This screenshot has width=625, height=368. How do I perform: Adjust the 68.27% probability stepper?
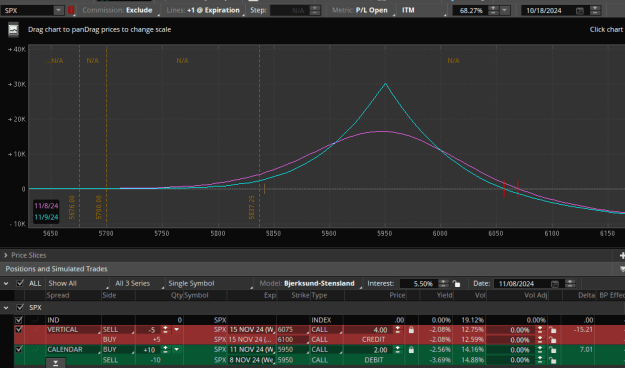pyautogui.click(x=493, y=11)
